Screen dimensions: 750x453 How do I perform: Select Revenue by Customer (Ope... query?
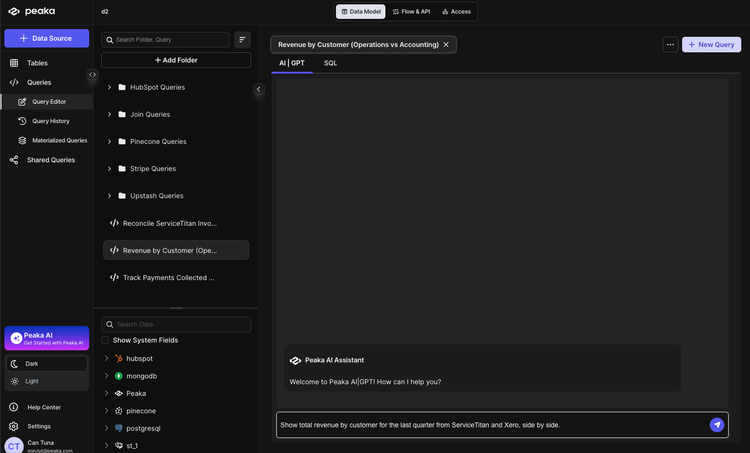pyautogui.click(x=176, y=250)
